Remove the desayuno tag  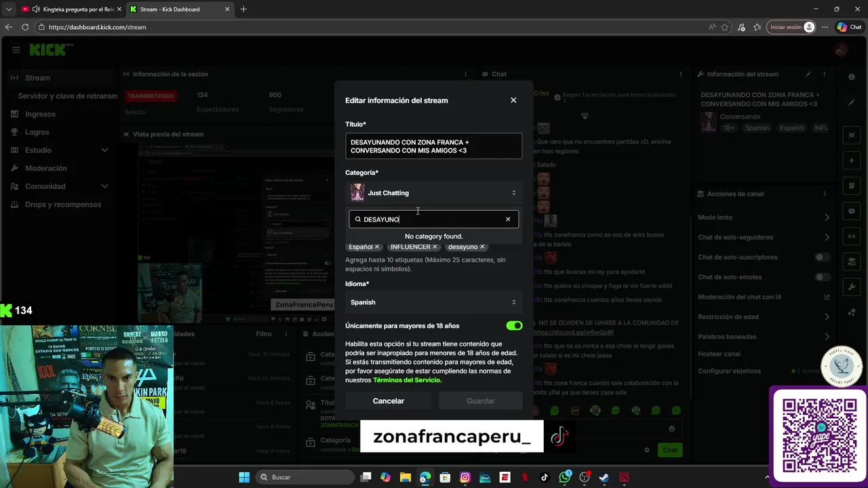point(482,247)
